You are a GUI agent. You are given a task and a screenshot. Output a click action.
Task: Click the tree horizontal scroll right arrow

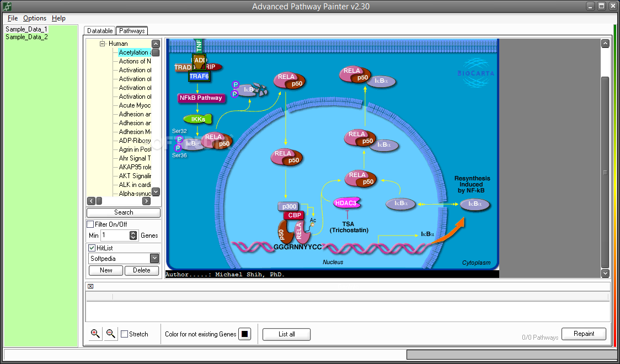point(146,201)
